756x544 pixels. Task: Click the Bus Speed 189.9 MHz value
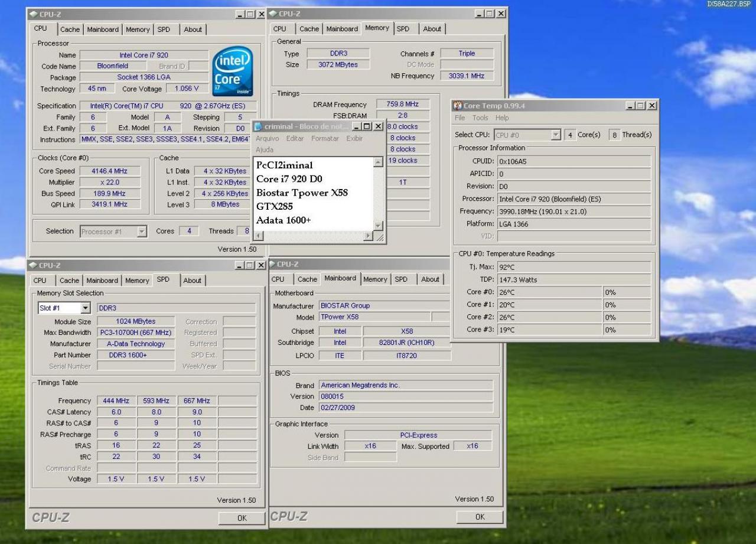coord(110,194)
